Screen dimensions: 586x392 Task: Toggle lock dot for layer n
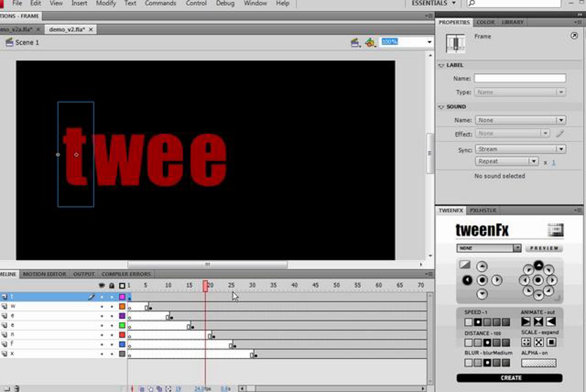coord(112,335)
